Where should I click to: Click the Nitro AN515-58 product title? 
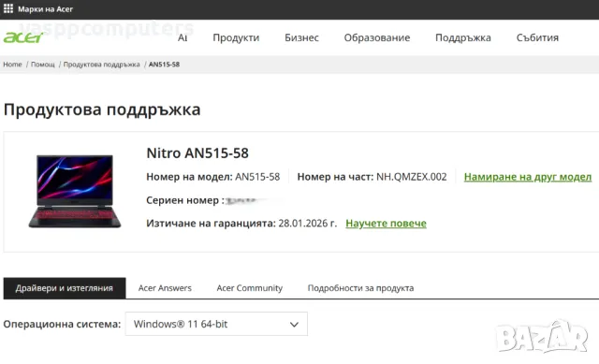coord(197,153)
